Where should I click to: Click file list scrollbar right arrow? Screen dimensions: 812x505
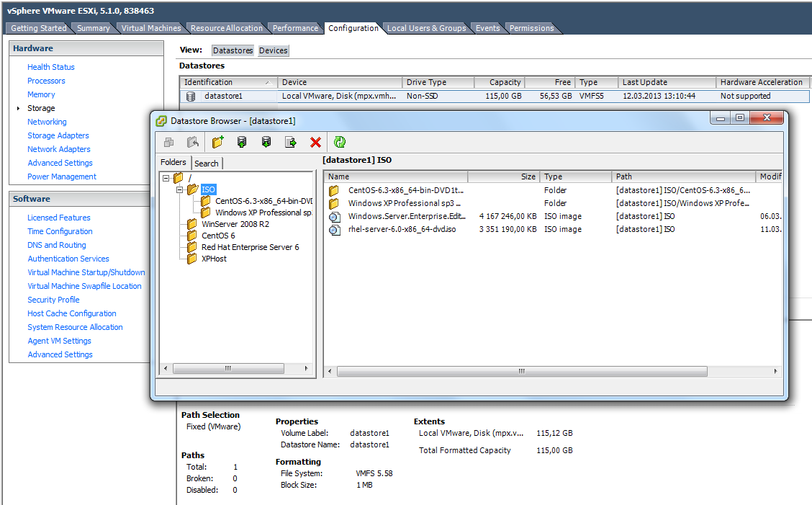(x=775, y=371)
